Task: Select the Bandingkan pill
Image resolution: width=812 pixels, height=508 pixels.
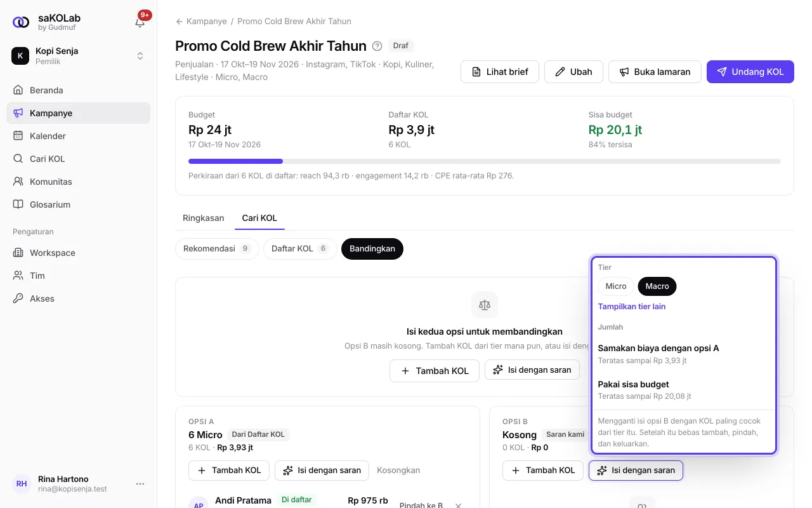Action: (x=372, y=248)
